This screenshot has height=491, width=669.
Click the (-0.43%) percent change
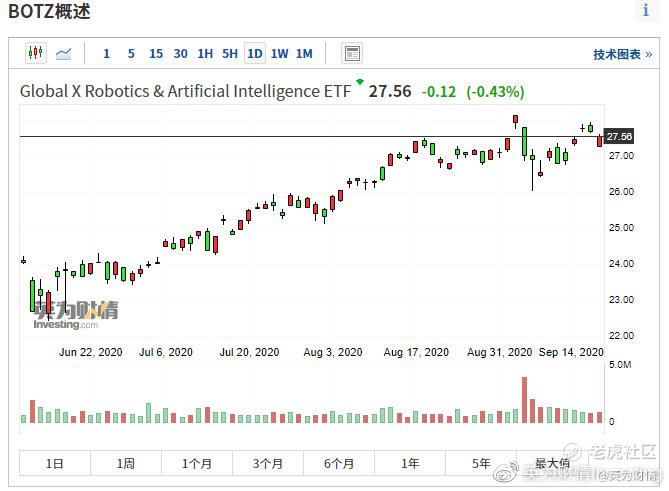(495, 92)
